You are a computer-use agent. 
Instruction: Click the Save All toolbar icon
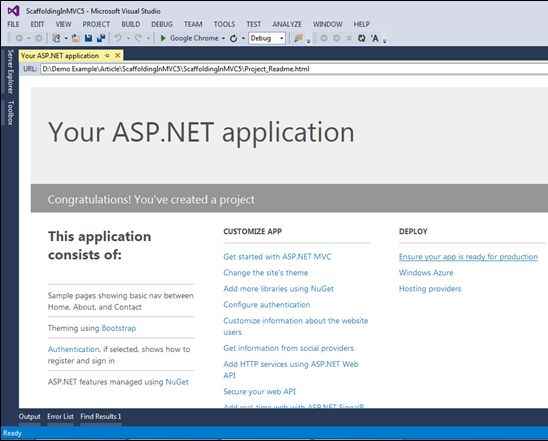(101, 38)
